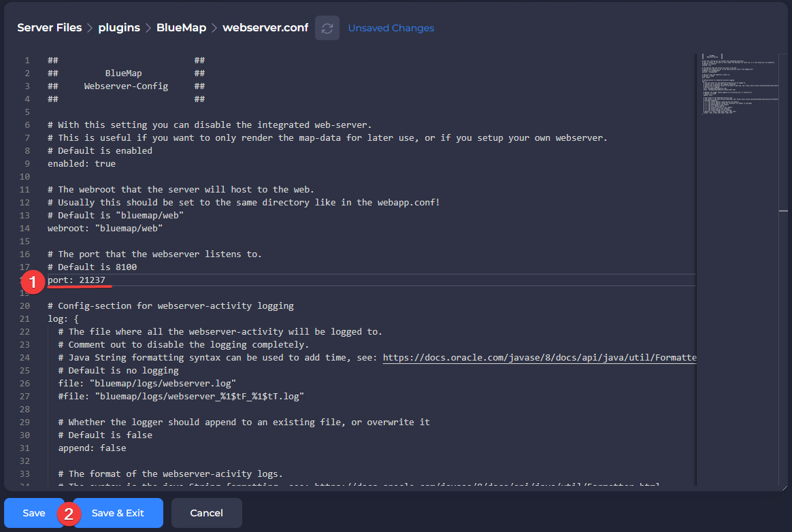Select the webserver.conf breadcrumb title
The image size is (792, 532).
coord(265,27)
